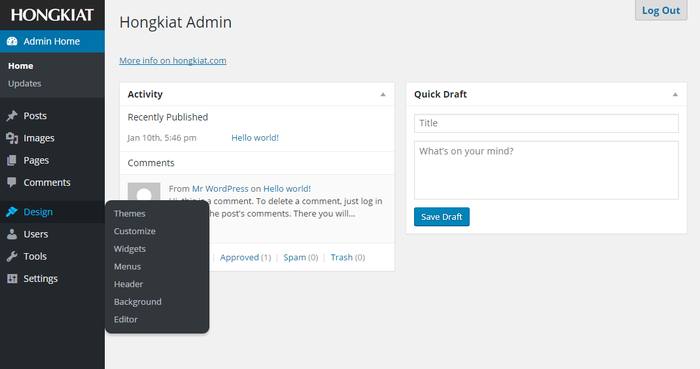This screenshot has width=700, height=369.
Task: Focus the Quick Draft Title field
Action: 546,123
